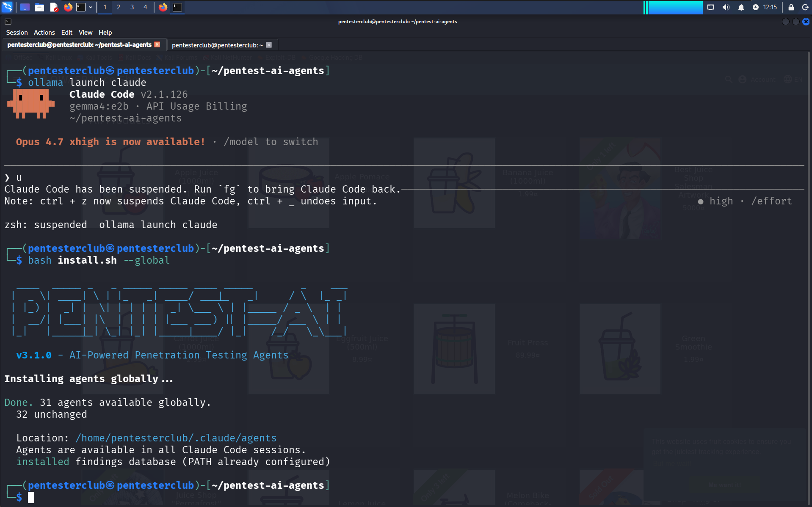Open the Actions menu
812x507 pixels.
44,33
